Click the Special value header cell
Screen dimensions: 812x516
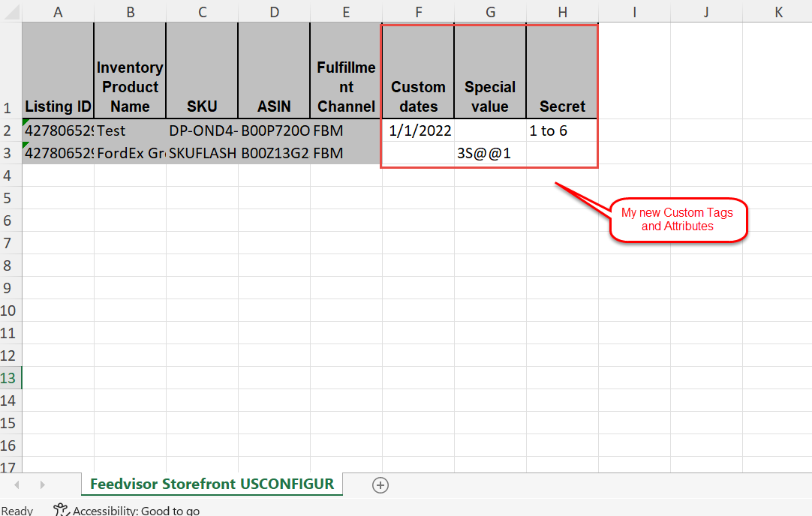tap(490, 70)
